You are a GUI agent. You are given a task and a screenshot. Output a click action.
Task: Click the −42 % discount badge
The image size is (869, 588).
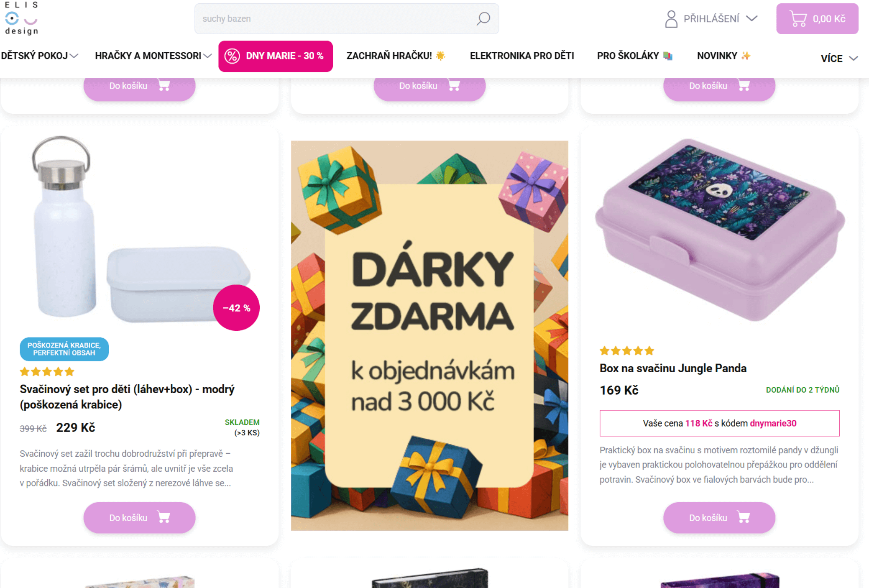[x=236, y=308]
